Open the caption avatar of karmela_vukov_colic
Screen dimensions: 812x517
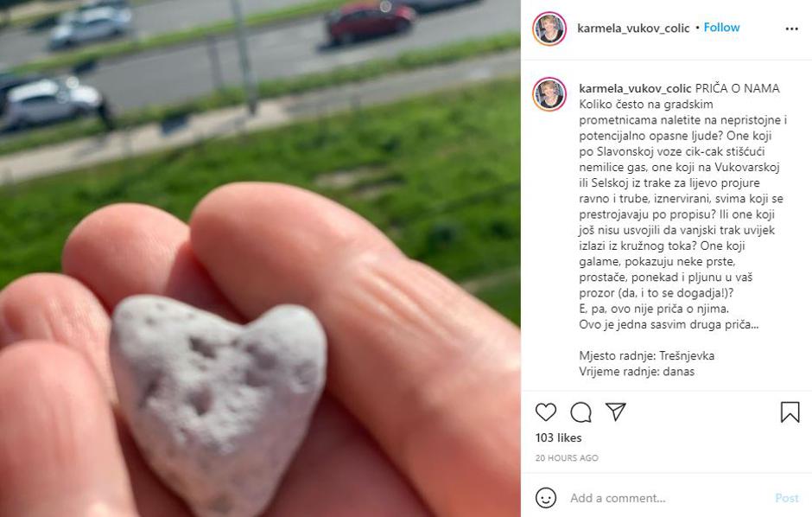(x=549, y=94)
